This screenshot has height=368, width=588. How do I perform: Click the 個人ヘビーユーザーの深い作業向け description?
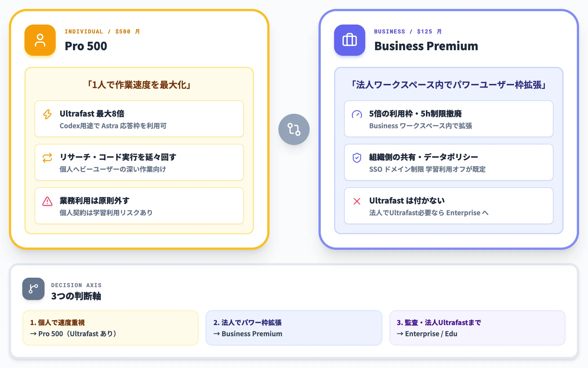tap(113, 169)
